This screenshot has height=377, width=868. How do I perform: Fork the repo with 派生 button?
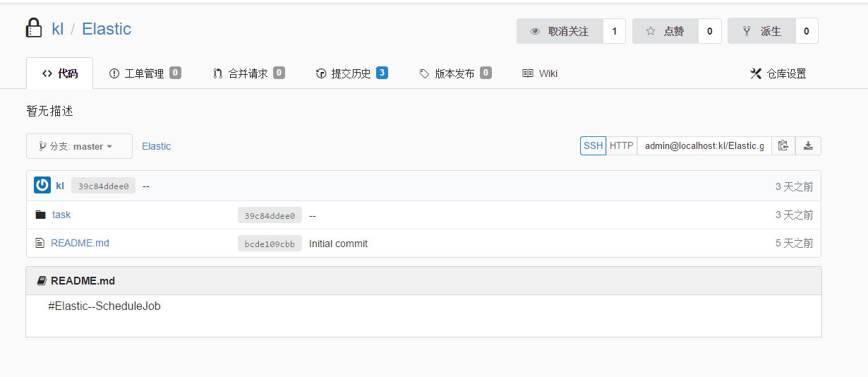pos(761,31)
